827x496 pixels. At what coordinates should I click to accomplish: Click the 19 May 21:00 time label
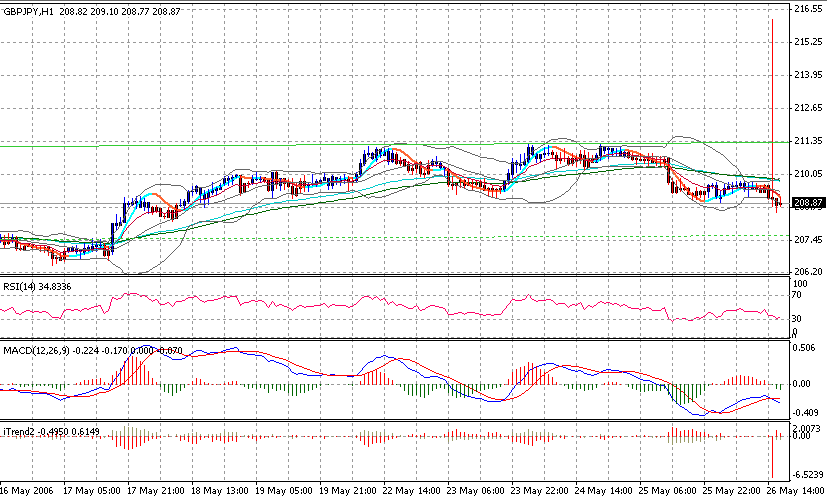pyautogui.click(x=348, y=491)
